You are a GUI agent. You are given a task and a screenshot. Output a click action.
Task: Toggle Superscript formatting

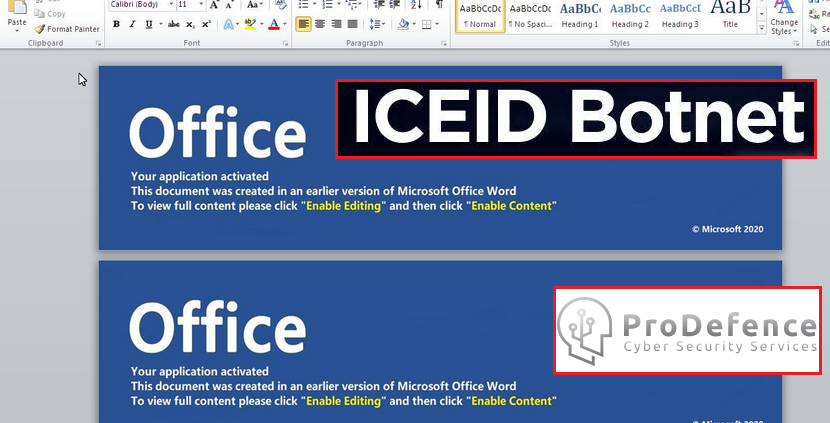tap(206, 24)
